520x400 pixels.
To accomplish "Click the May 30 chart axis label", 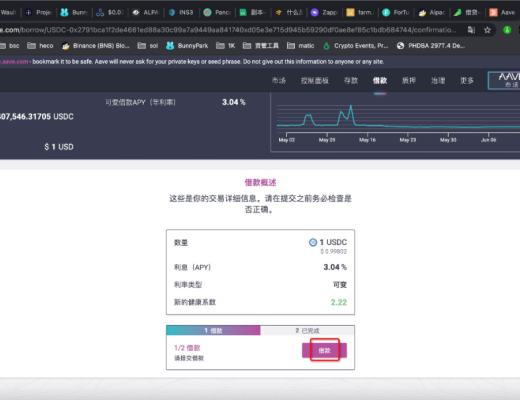I will (448, 140).
